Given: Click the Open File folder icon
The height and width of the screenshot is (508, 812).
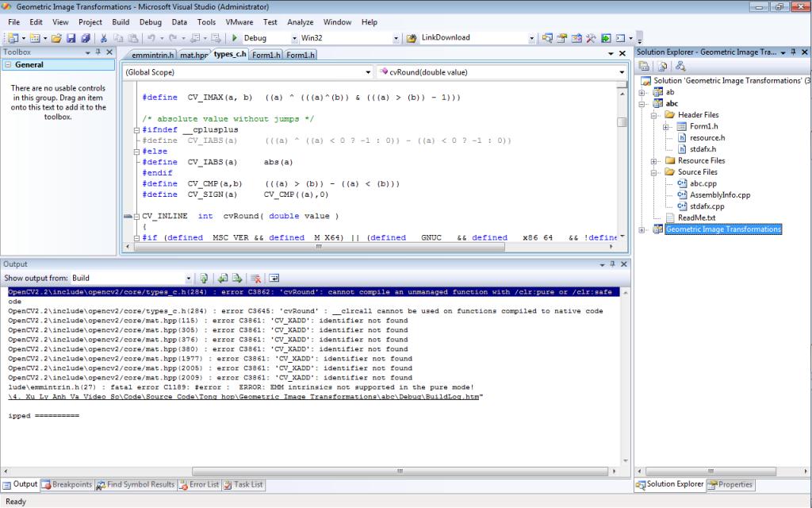Looking at the screenshot, I should coord(56,37).
